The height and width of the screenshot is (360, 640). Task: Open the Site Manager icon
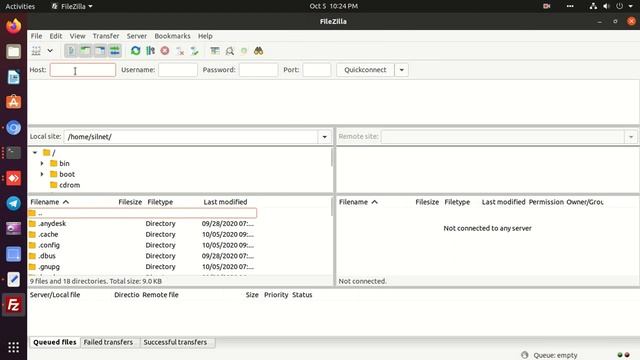pyautogui.click(x=36, y=51)
